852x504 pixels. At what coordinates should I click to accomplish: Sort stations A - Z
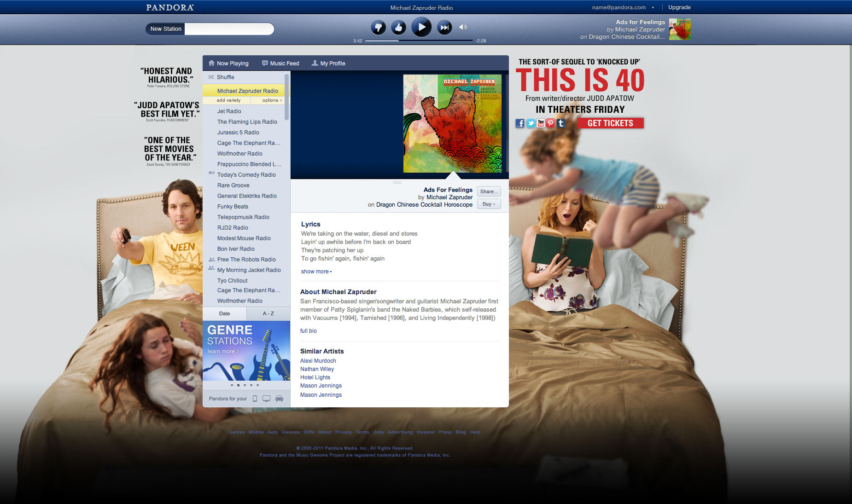click(268, 313)
